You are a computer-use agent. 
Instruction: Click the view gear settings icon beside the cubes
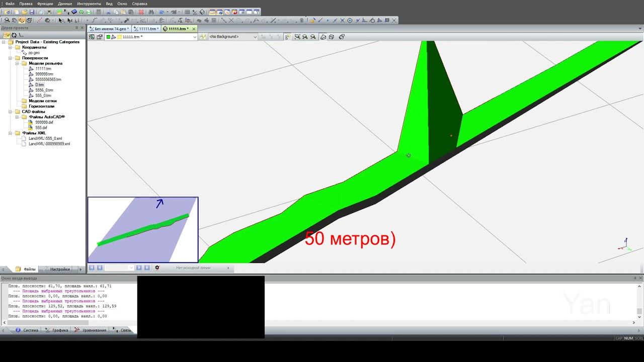pyautogui.click(x=342, y=37)
